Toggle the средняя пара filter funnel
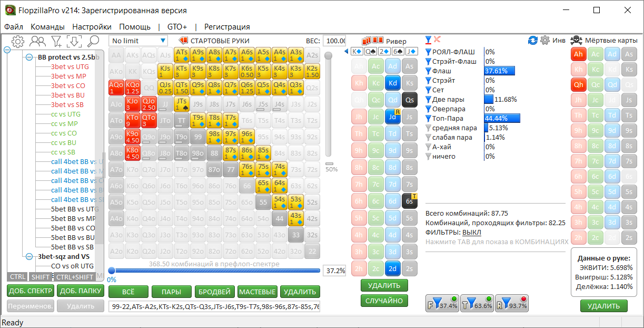 click(428, 128)
